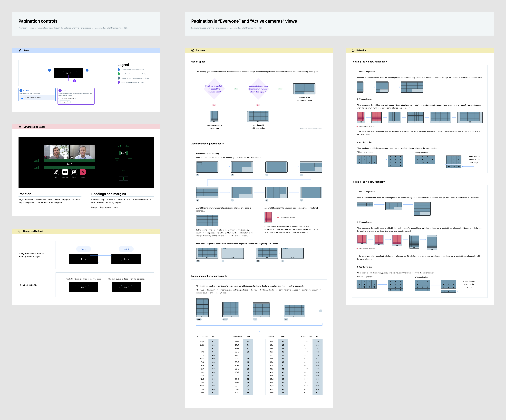Click the red Leave button

pos(83,172)
